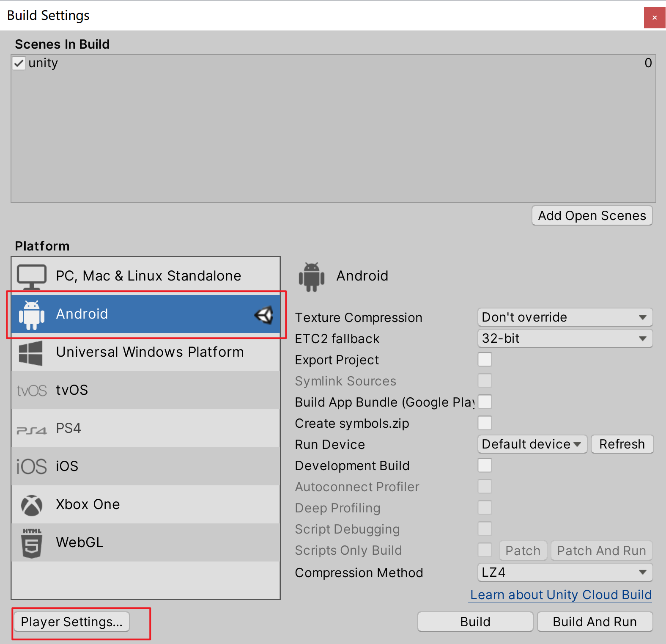Click the Add Open Scenes button
The width and height of the screenshot is (666, 644).
point(592,216)
